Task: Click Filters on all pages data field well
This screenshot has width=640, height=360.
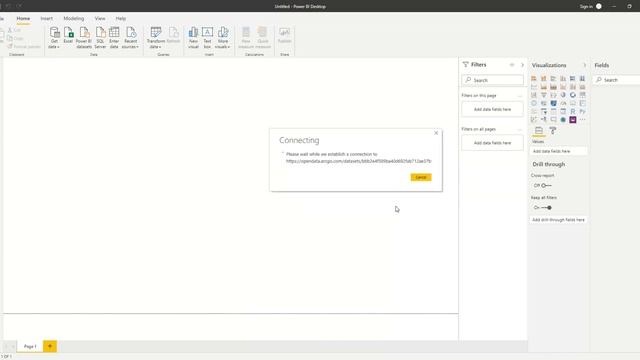Action: pyautogui.click(x=493, y=143)
